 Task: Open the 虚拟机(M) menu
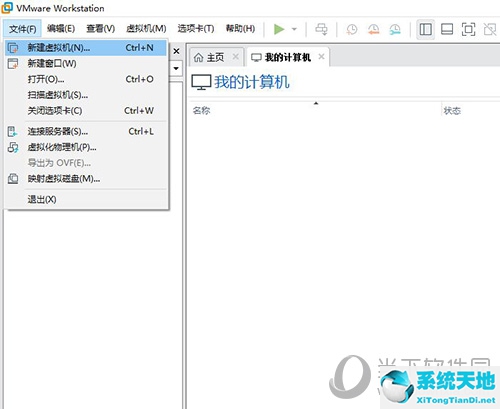point(146,29)
